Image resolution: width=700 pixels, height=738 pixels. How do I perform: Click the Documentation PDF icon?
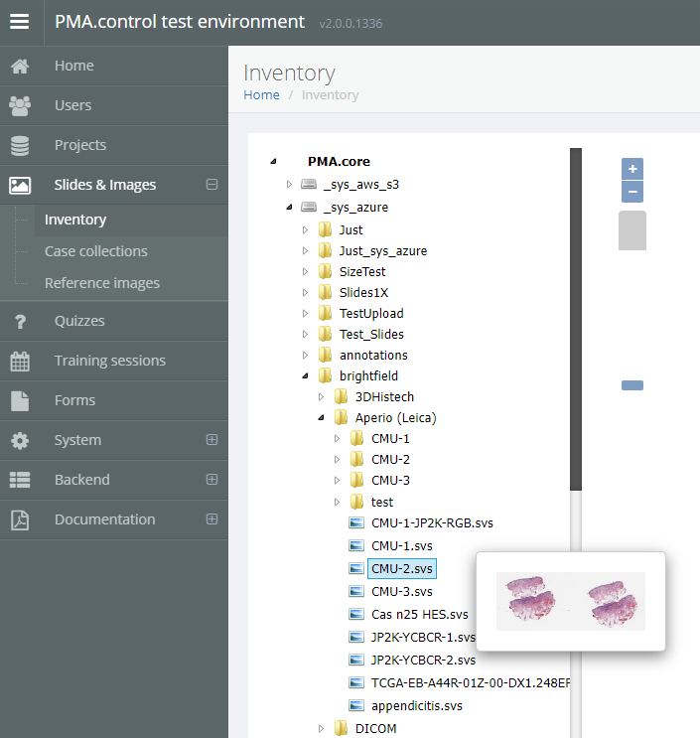click(x=20, y=519)
